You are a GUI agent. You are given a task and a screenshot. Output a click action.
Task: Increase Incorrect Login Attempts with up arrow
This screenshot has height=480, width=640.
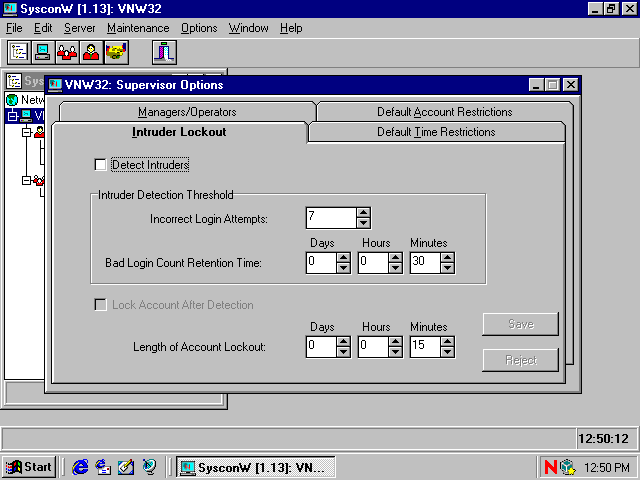(x=363, y=213)
